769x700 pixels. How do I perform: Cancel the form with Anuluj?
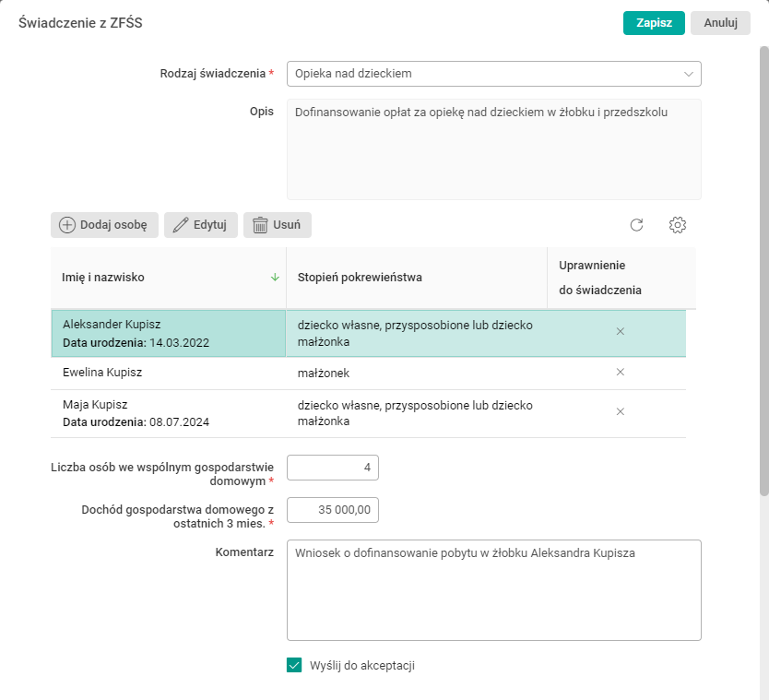click(x=720, y=22)
